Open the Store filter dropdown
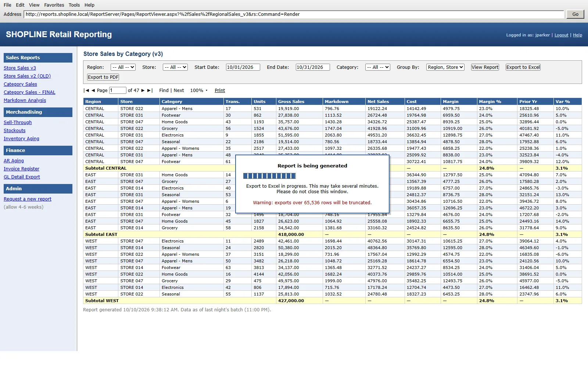The width and height of the screenshot is (588, 368). coord(175,67)
